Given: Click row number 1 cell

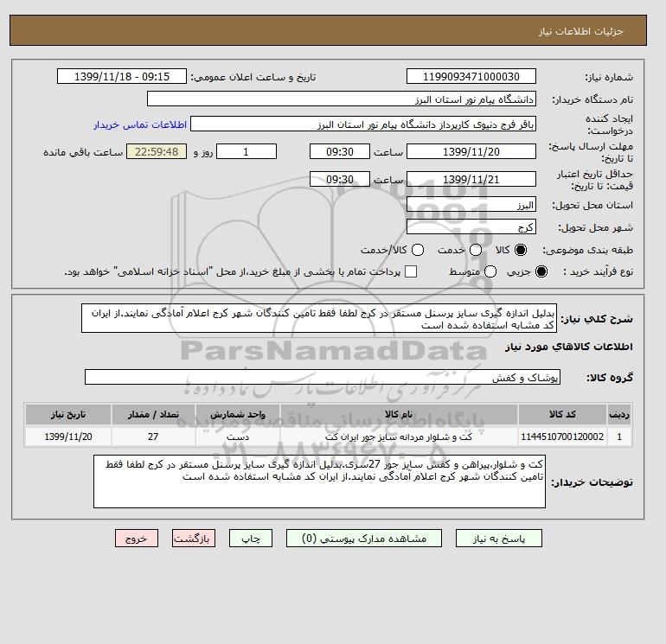Looking at the screenshot, I should coord(619,437).
